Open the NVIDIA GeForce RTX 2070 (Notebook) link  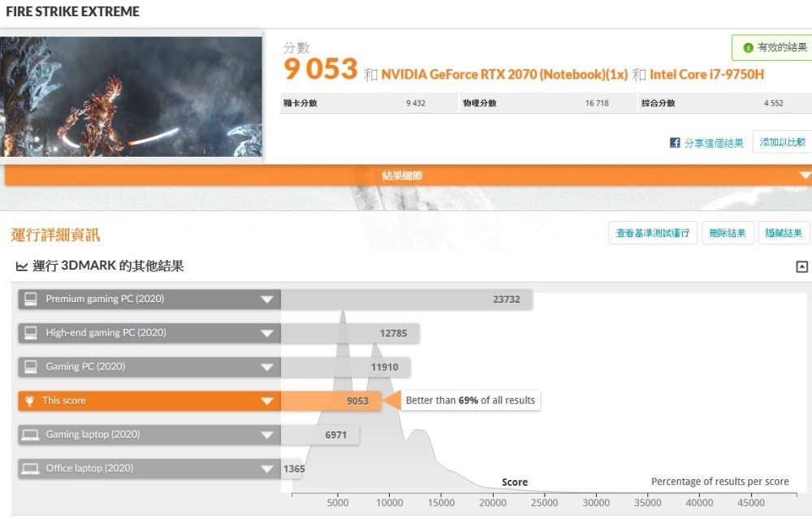click(504, 75)
